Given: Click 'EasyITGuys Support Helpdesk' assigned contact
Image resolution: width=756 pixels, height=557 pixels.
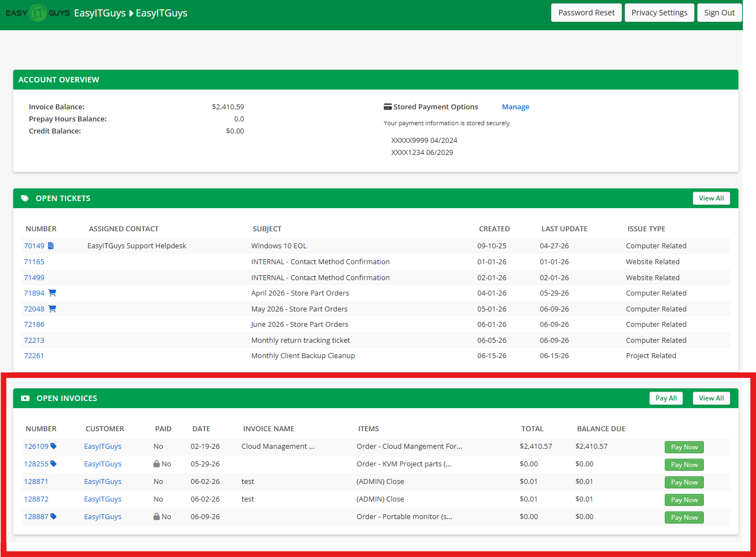Looking at the screenshot, I should (x=137, y=246).
